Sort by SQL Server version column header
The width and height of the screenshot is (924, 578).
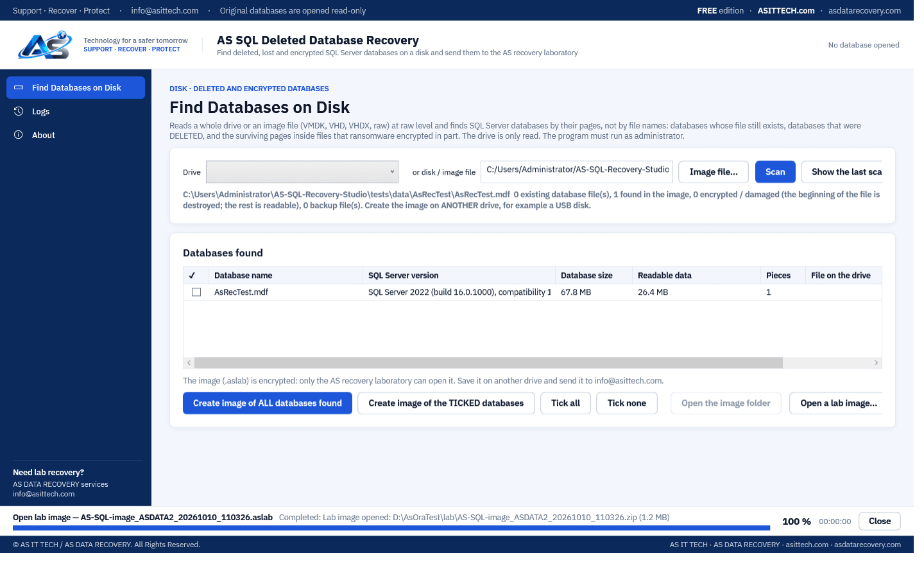click(x=459, y=276)
